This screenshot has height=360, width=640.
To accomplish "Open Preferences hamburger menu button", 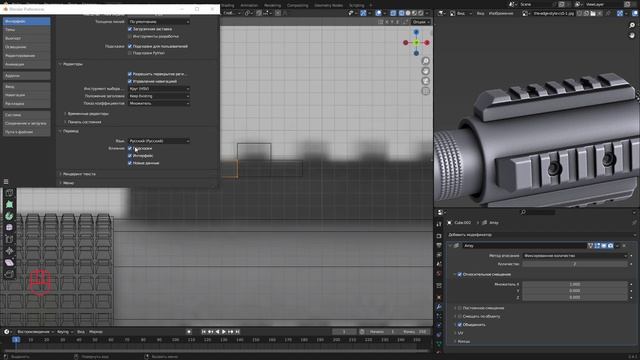I will coord(6,182).
